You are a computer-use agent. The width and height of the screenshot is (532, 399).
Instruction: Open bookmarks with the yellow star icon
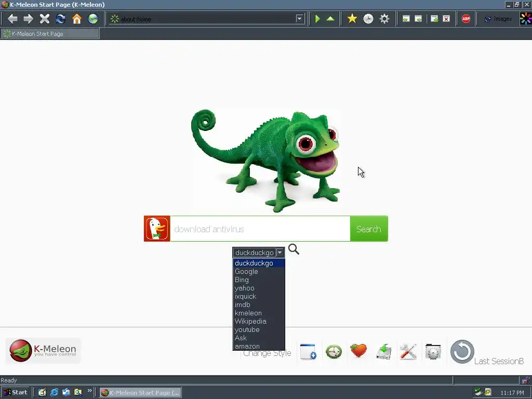coord(352,19)
